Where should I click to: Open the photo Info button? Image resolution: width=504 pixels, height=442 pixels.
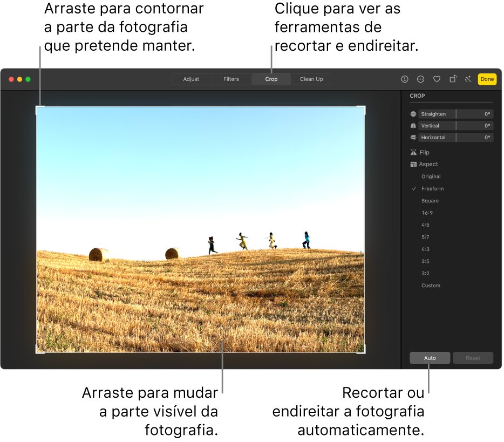click(406, 79)
